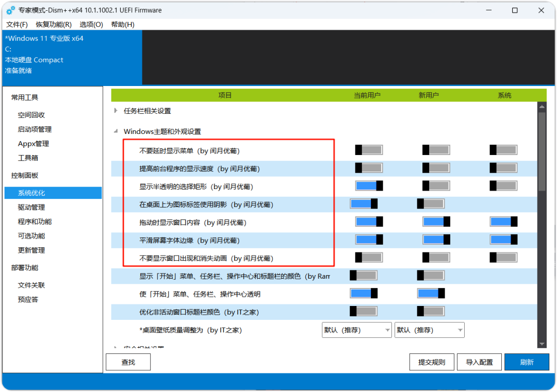The height and width of the screenshot is (392, 557).
Task: Enable 显示「开始」菜单 颜色 for 当前用户
Action: coord(364,275)
